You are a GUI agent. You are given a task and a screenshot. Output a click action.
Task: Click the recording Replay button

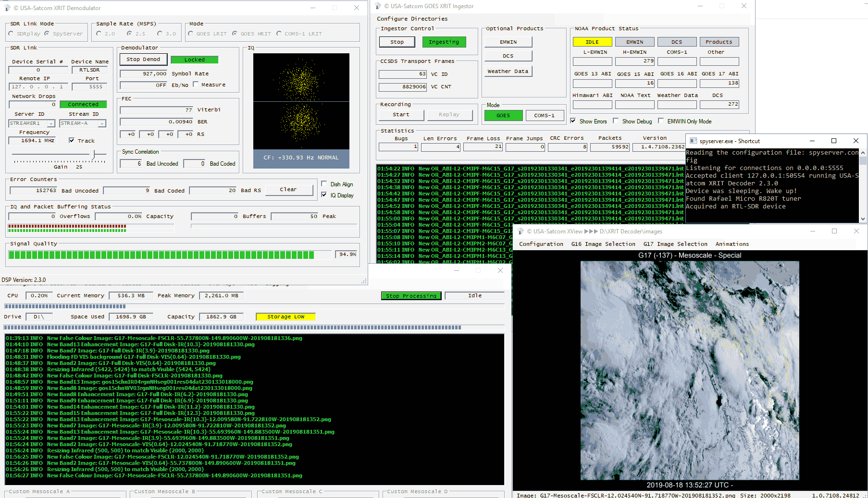[x=449, y=114]
